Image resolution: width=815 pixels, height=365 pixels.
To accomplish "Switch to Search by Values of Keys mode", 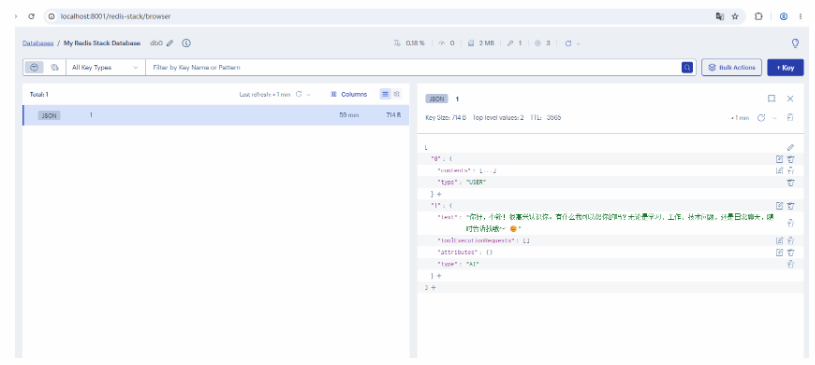I will click(55, 68).
